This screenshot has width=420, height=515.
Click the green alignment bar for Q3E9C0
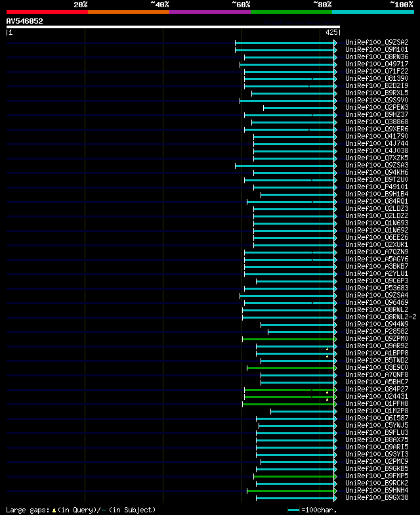point(290,368)
